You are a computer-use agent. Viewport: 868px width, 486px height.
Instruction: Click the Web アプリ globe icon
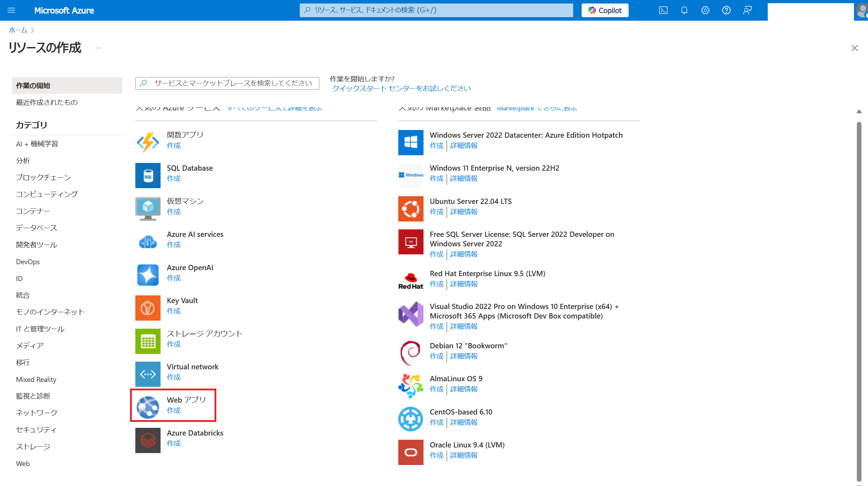pos(148,407)
